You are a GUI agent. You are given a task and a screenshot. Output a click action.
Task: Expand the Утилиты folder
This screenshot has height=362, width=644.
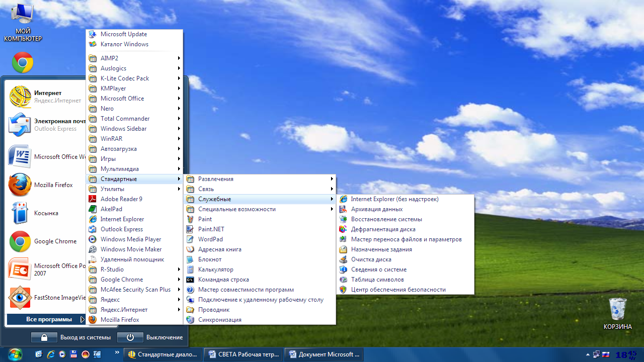[x=134, y=189]
